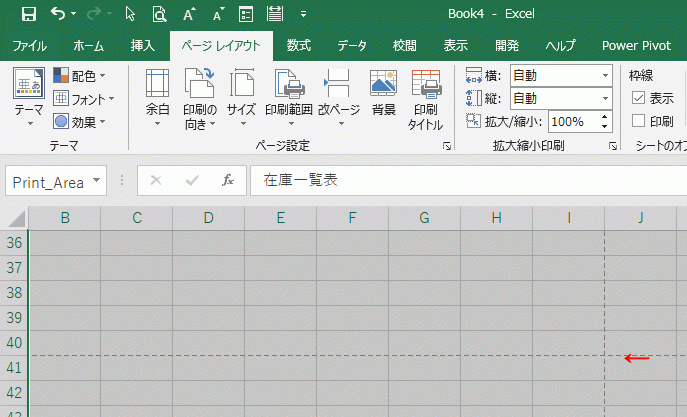Click the 余白 margins button
Screen dimensions: 687x417
coord(158,98)
